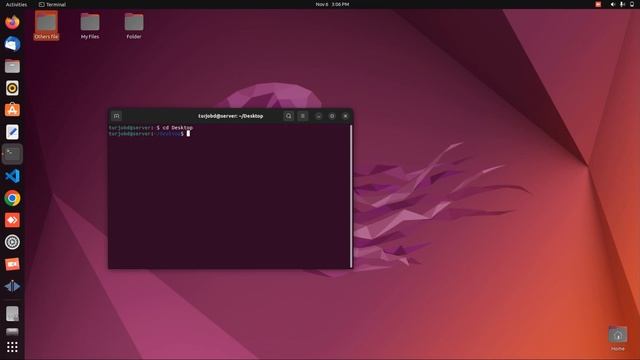The image size is (640, 360).
Task: Open the gray circular play-icon app in dock
Action: click(x=12, y=242)
